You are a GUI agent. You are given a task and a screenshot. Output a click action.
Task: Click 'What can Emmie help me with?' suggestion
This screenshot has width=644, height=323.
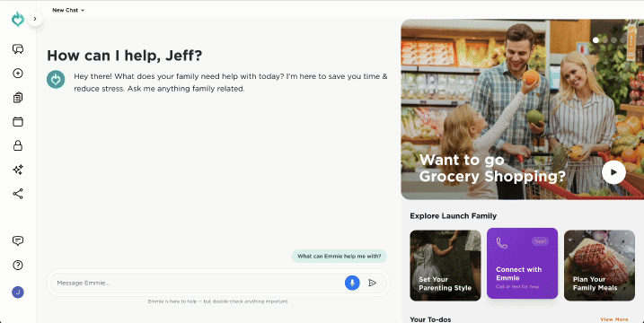coord(340,256)
